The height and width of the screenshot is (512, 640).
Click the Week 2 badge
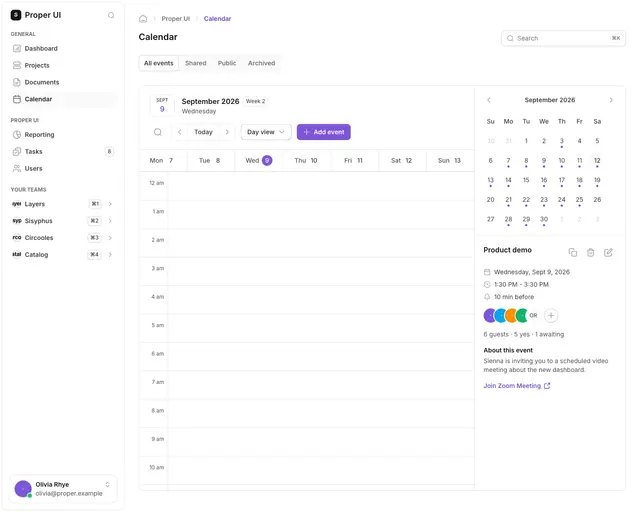tap(255, 101)
